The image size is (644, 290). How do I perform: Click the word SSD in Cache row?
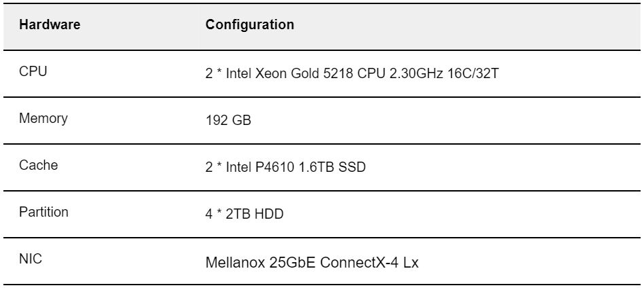[x=352, y=168]
